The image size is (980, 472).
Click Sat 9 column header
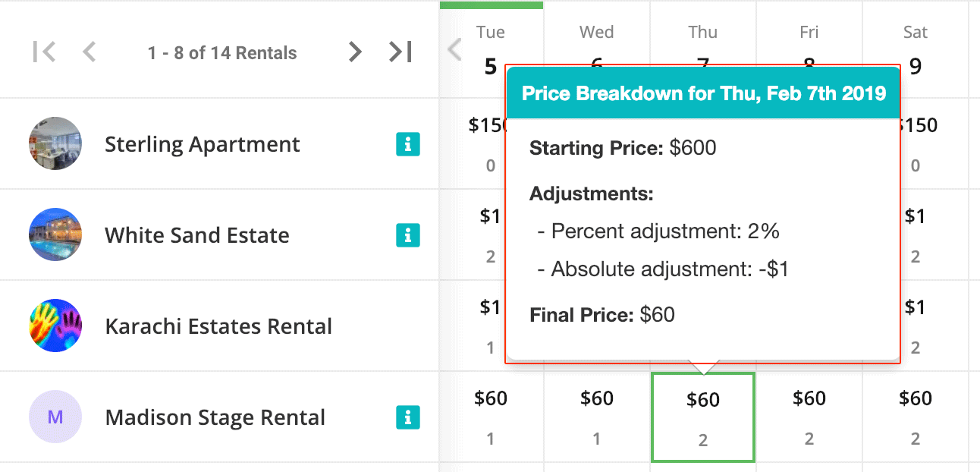tap(916, 50)
